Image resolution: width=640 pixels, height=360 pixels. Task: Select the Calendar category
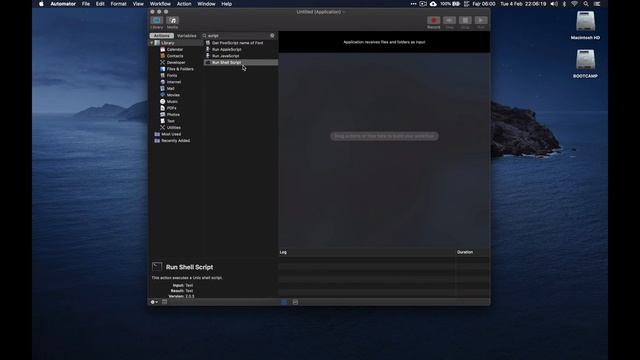(175, 49)
